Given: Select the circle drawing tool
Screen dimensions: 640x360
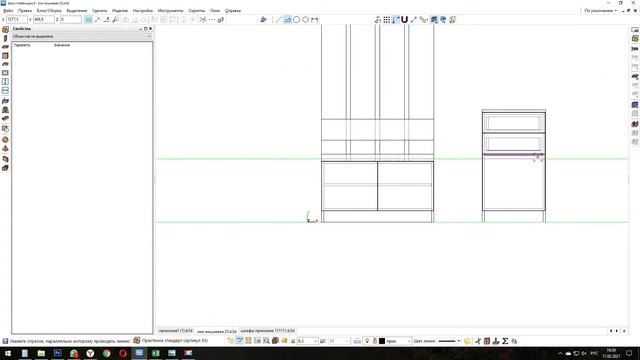Looking at the screenshot, I should pyautogui.click(x=297, y=19).
